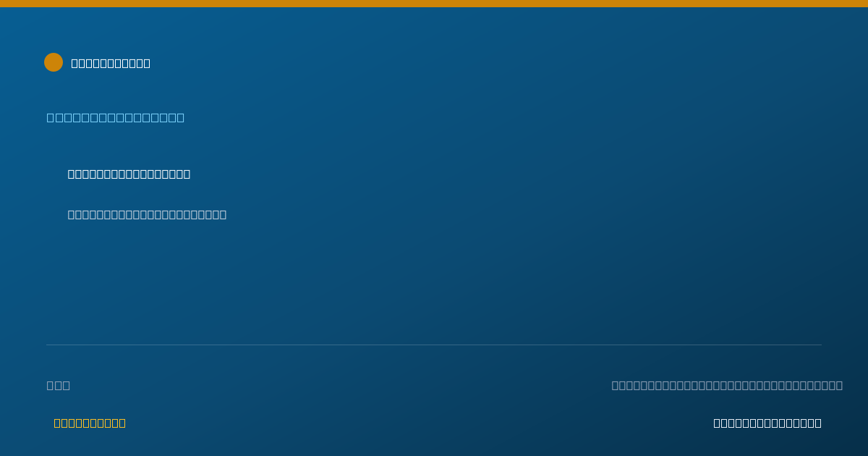Click the middle of the bold white text line
The image size is (868, 456).
click(x=129, y=174)
